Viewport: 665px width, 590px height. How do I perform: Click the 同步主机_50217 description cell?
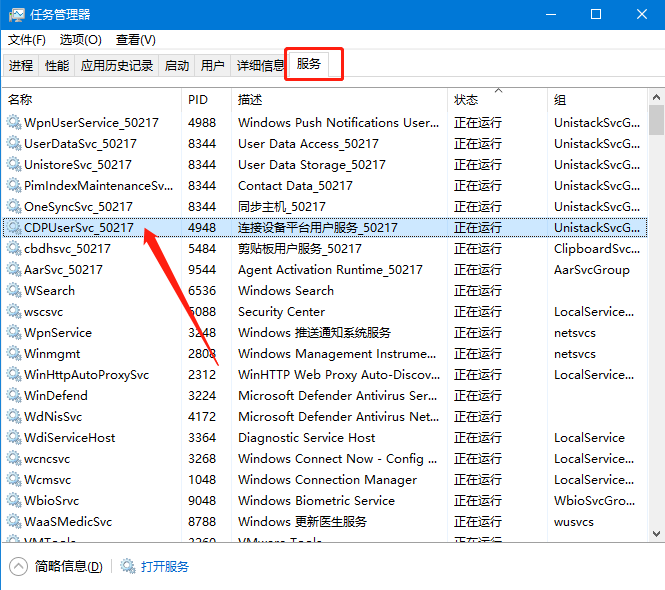coord(282,207)
